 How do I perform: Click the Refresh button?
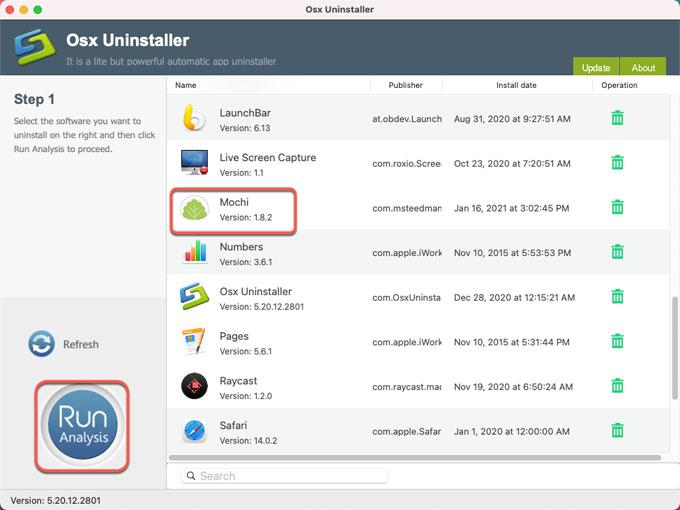(x=64, y=344)
